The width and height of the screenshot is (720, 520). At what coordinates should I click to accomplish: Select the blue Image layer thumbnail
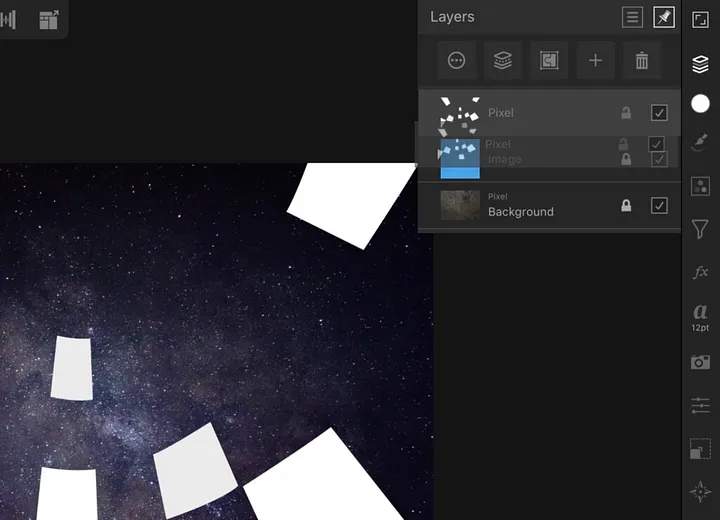click(x=460, y=158)
